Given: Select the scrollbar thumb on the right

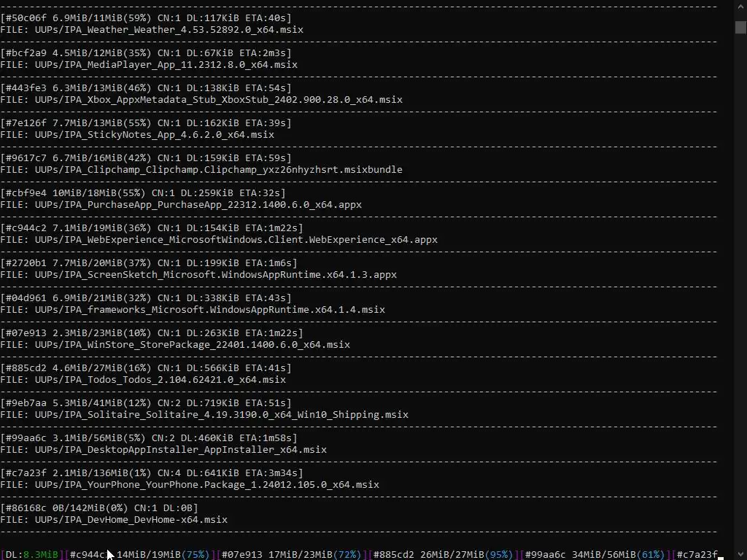Looking at the screenshot, I should click(x=740, y=27).
